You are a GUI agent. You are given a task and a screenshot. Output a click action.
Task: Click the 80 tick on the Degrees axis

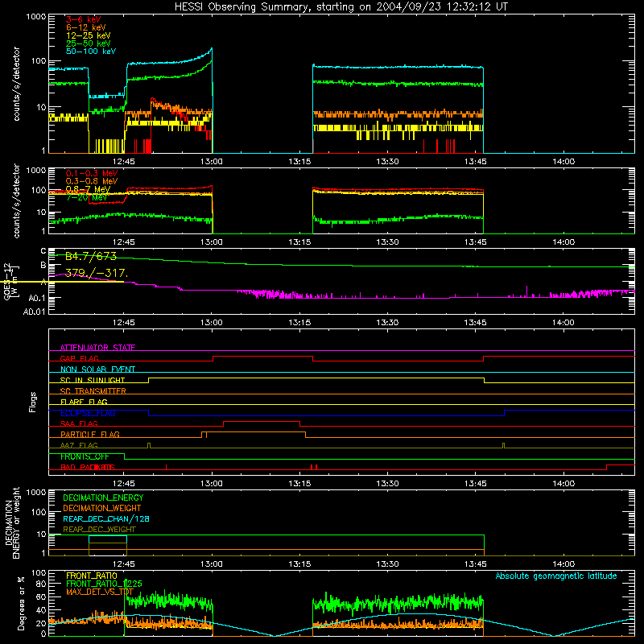[41, 584]
